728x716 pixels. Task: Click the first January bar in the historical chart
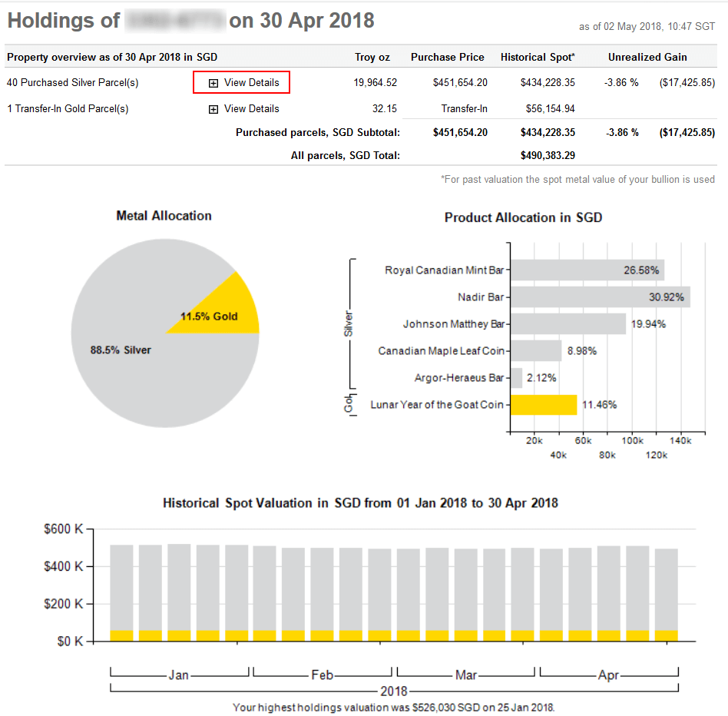coord(121,592)
